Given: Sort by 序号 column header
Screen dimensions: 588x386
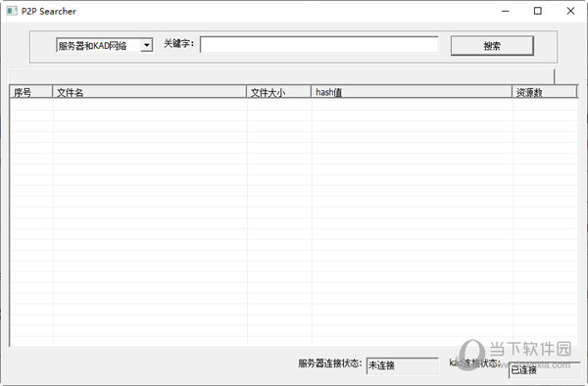Looking at the screenshot, I should coord(30,92).
